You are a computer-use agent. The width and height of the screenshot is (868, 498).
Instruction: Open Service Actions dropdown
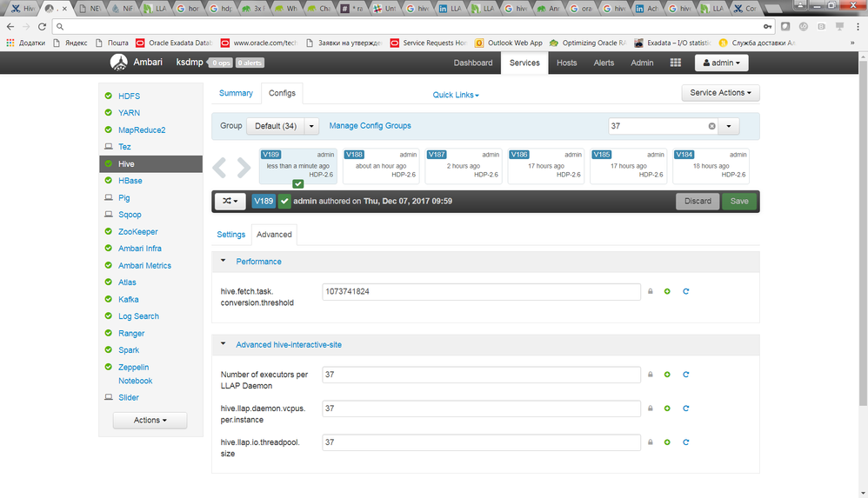coord(720,93)
